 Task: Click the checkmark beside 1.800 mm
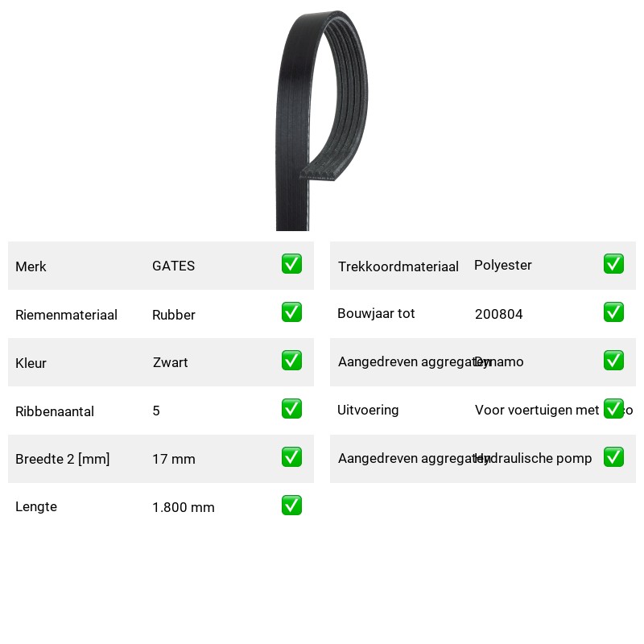pyautogui.click(x=291, y=506)
